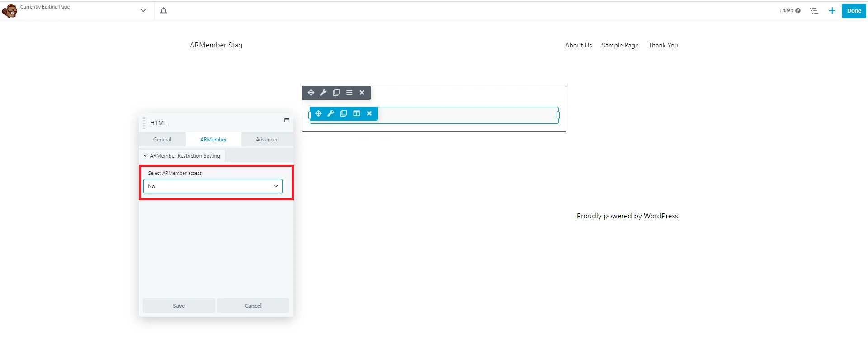Open the notifications bell

[x=164, y=11]
